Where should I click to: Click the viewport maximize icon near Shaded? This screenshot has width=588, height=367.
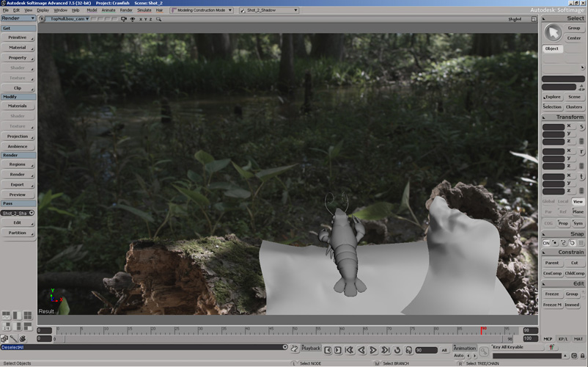534,19
